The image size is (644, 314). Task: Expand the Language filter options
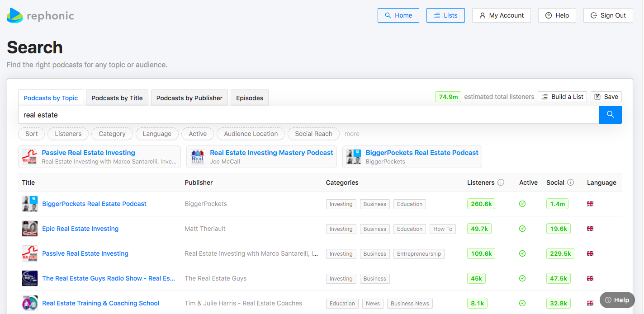click(157, 134)
